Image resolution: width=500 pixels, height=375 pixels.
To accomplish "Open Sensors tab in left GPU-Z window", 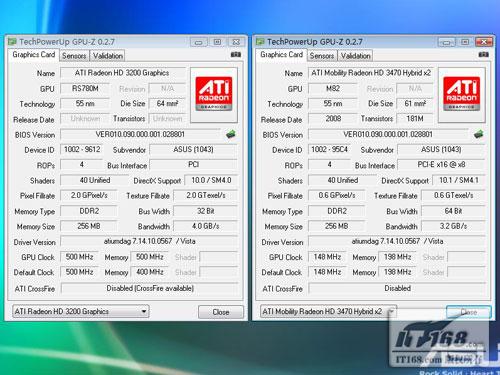I will pyautogui.click(x=74, y=56).
